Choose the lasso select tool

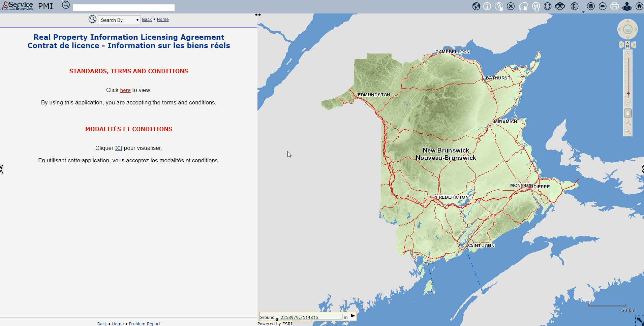[523, 6]
